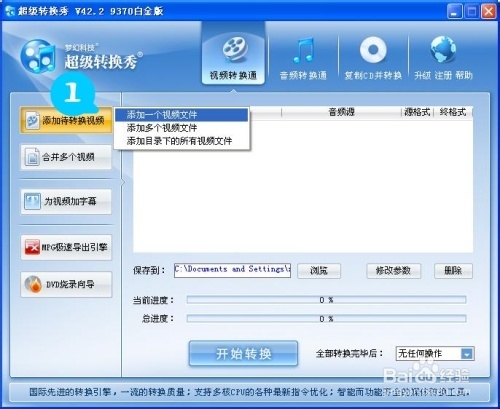Click the 合并多个视频 button label

click(68, 157)
